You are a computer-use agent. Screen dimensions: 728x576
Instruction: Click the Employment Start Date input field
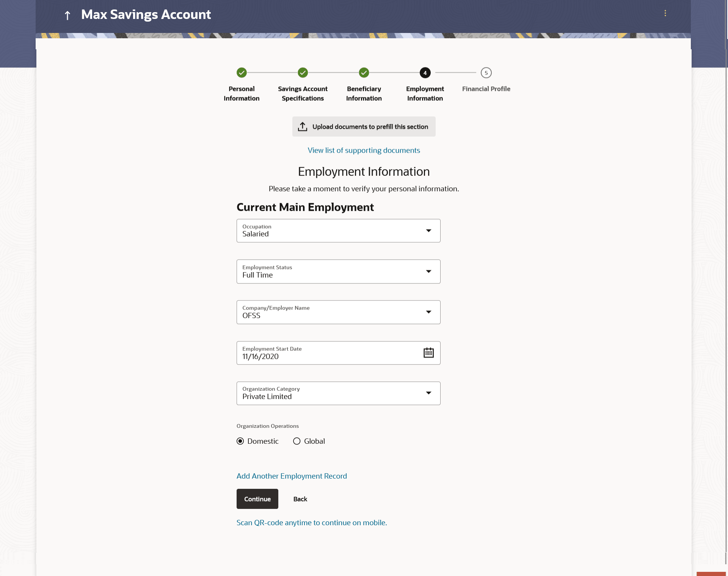click(x=326, y=356)
